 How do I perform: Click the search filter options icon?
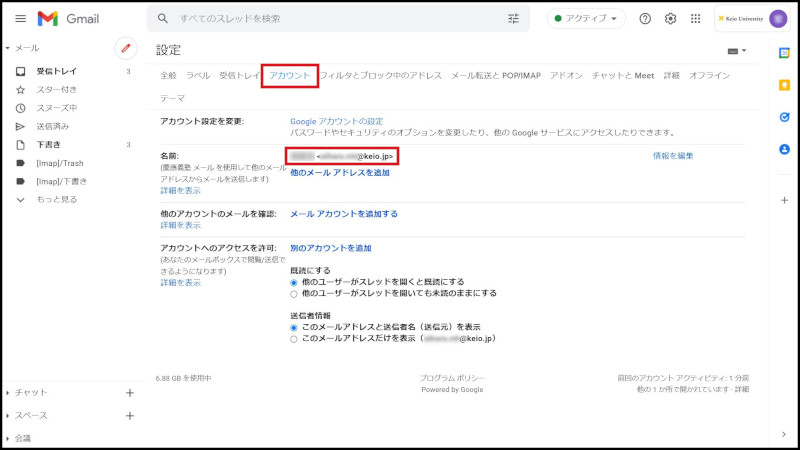point(514,19)
